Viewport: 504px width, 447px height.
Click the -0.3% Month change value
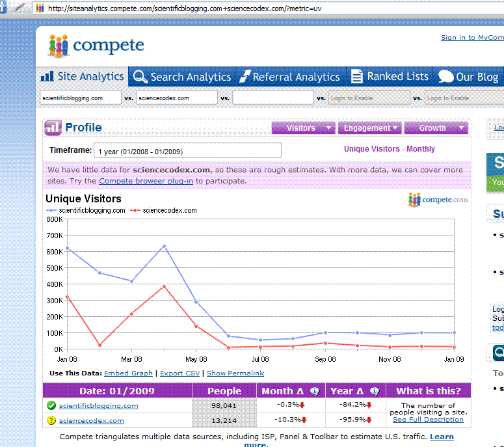click(x=288, y=405)
